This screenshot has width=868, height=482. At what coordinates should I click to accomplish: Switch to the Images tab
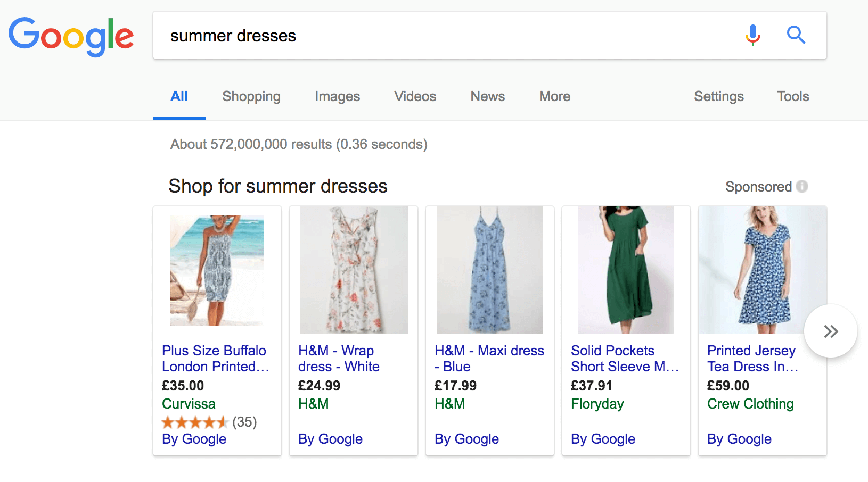pyautogui.click(x=338, y=96)
